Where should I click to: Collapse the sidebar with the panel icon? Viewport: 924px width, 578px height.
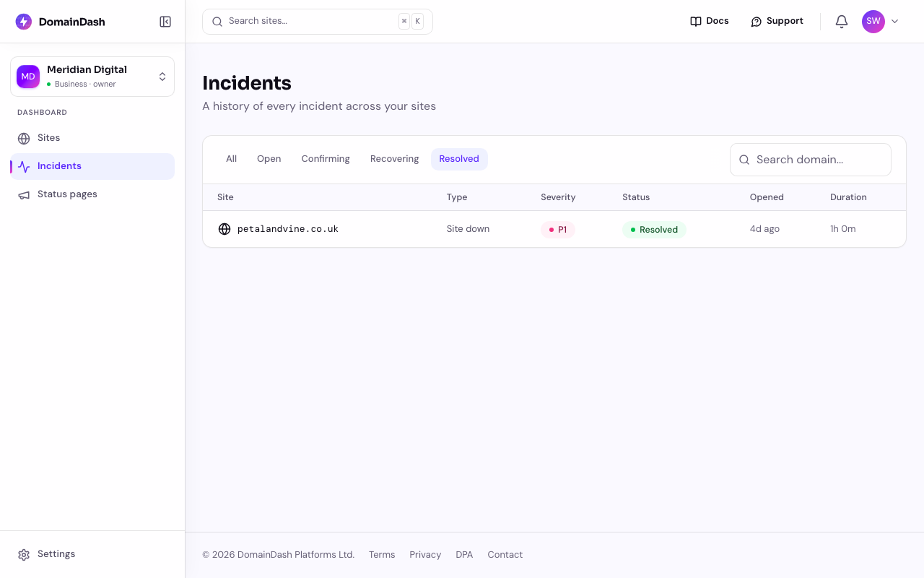pyautogui.click(x=165, y=22)
